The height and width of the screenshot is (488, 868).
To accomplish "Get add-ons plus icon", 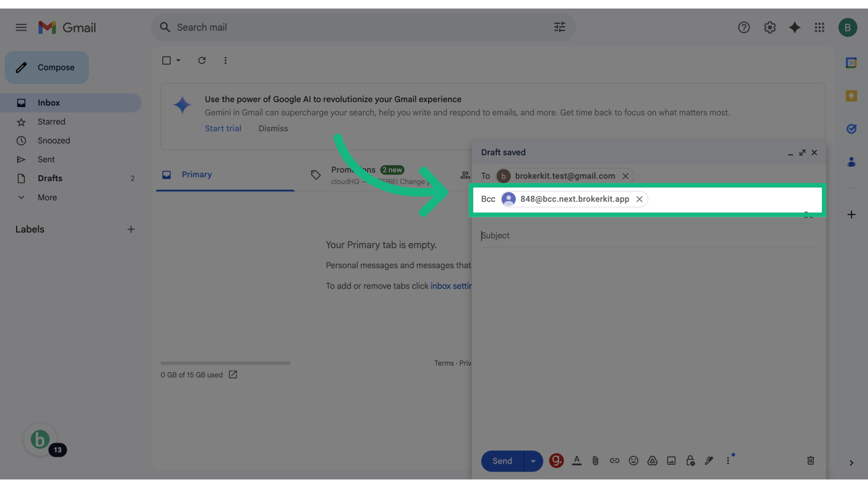I will [851, 215].
